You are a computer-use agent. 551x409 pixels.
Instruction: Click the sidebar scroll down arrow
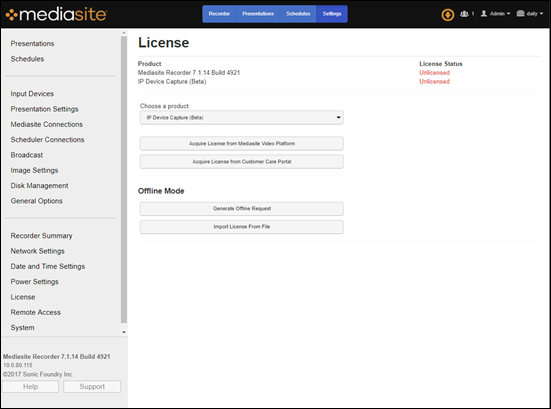click(124, 332)
